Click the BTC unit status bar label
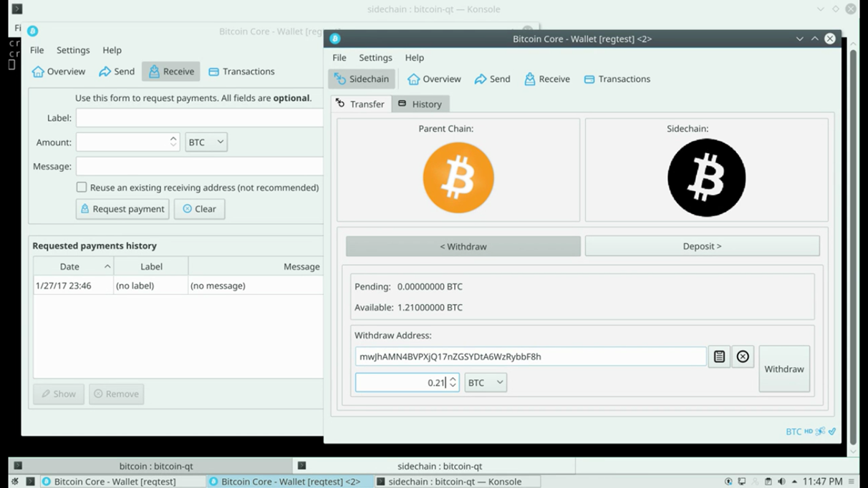The width and height of the screenshot is (868, 488). click(x=794, y=431)
